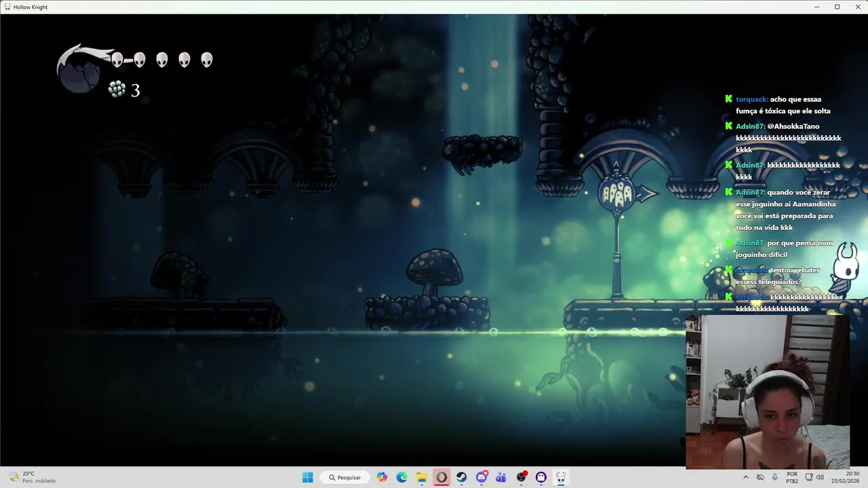Expand hidden system tray icons chevron
This screenshot has height=488, width=868.
tap(746, 477)
